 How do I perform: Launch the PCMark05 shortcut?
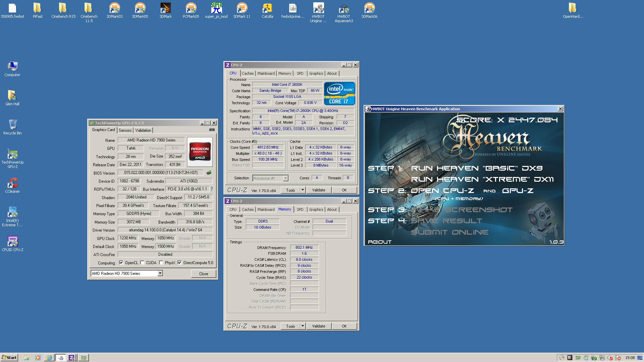click(x=191, y=10)
